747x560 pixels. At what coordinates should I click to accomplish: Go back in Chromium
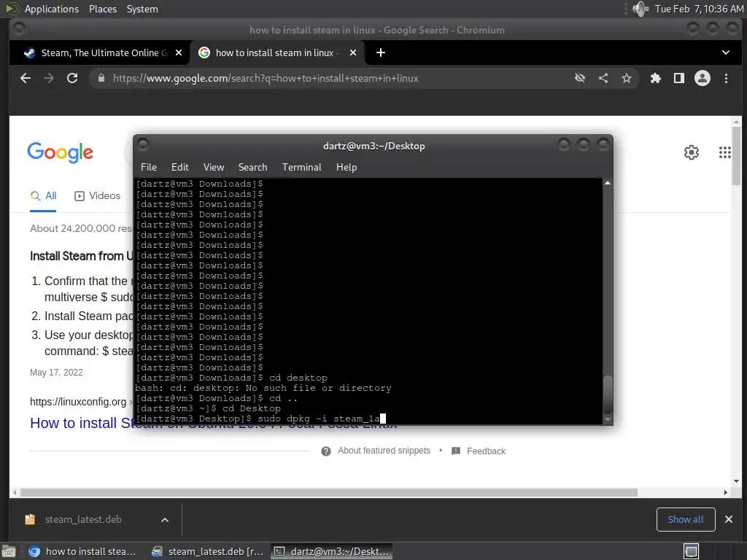pos(26,78)
